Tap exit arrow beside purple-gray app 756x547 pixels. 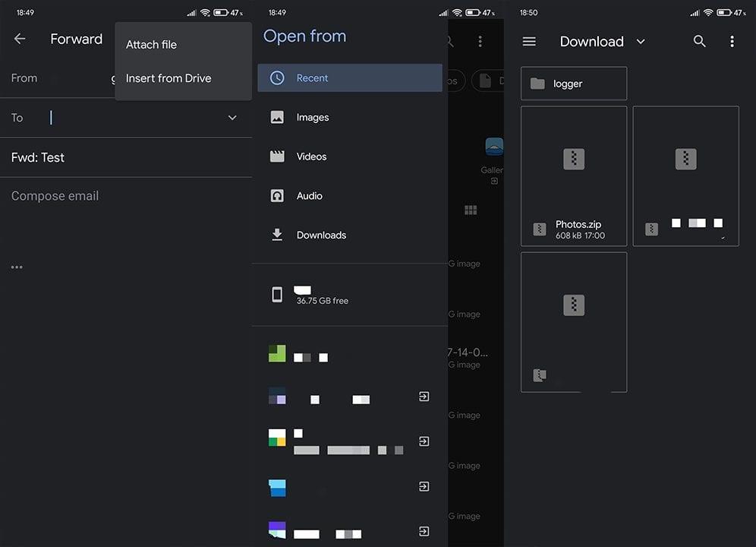(x=424, y=397)
